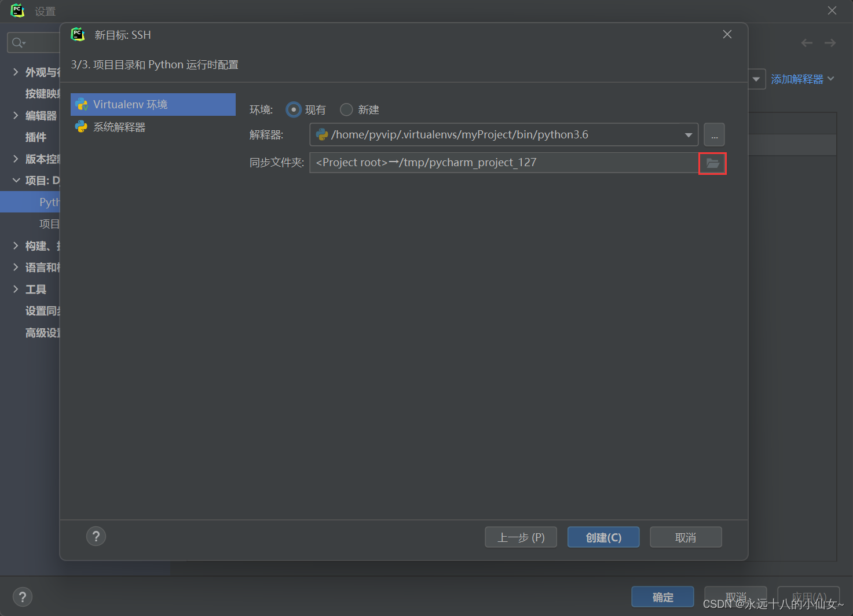The height and width of the screenshot is (616, 853).
Task: Click the search box in Settings window
Action: [34, 43]
